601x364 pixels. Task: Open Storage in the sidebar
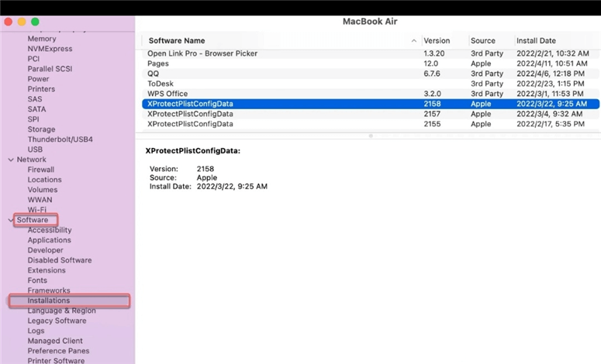coord(41,129)
